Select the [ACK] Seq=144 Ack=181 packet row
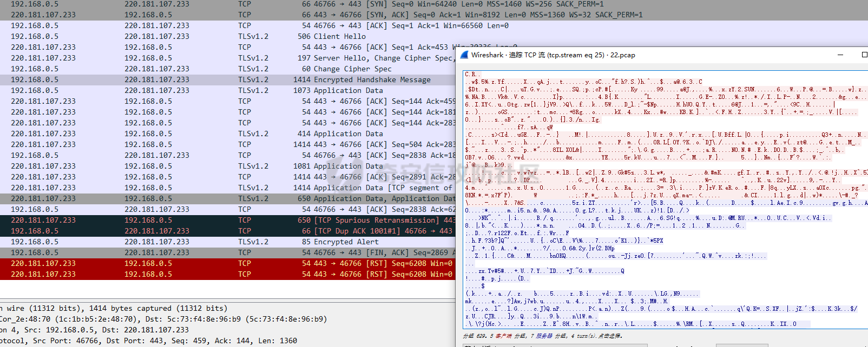868x347 pixels. (228, 112)
